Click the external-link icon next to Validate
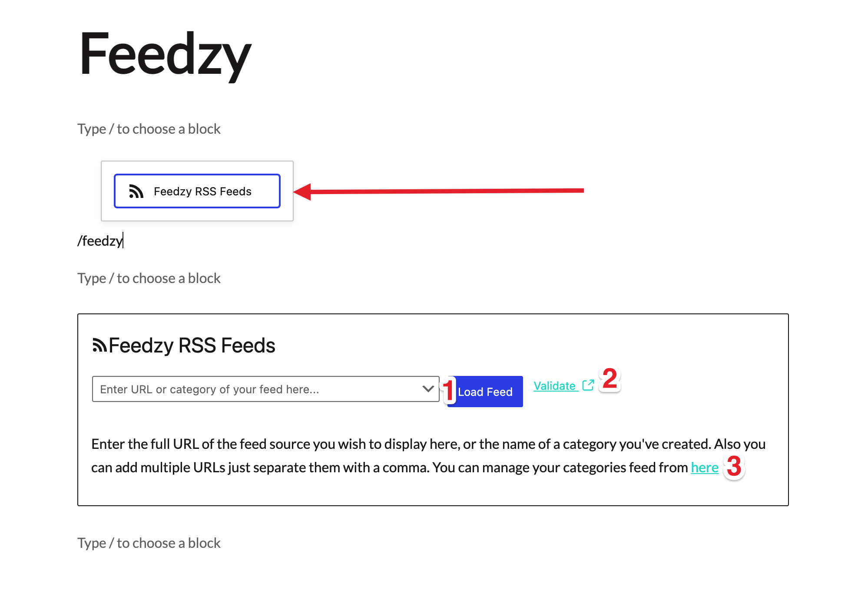The image size is (868, 606). 588,385
